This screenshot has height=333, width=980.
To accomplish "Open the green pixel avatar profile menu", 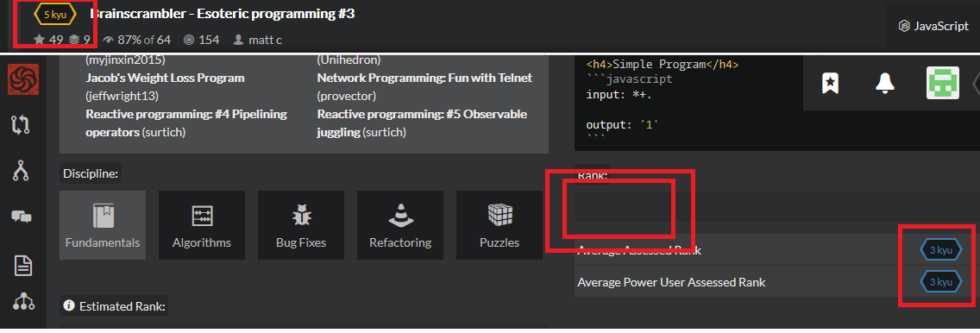I will tap(943, 83).
